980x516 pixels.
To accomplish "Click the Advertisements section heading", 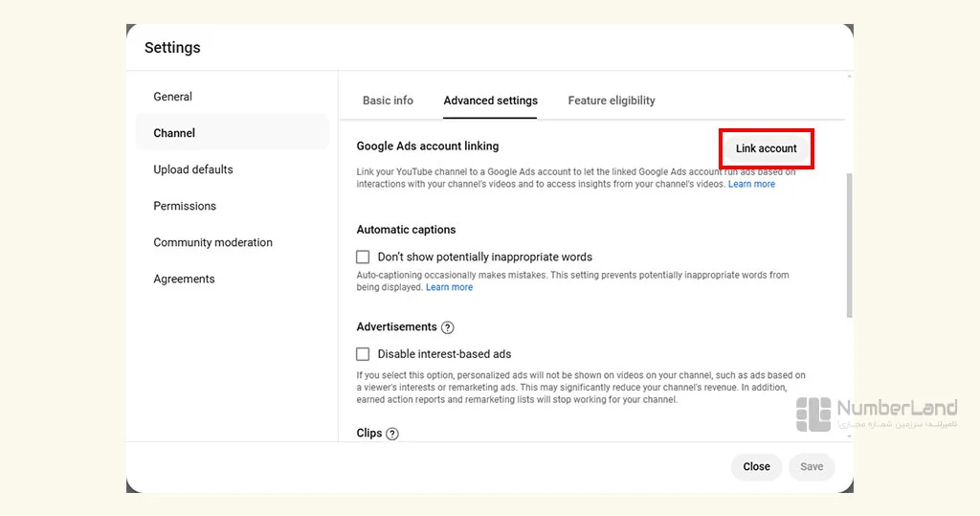I will point(396,326).
